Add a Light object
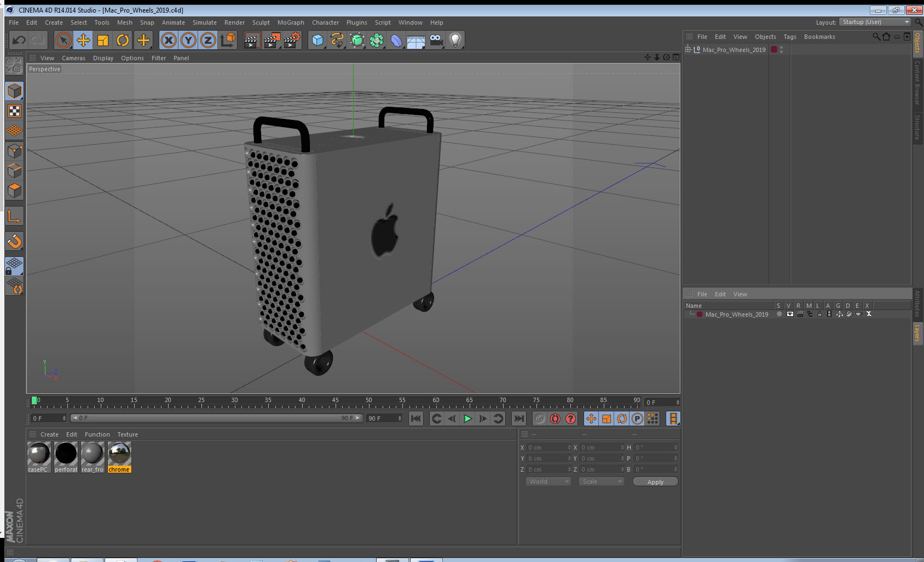This screenshot has height=562, width=924. coord(455,40)
